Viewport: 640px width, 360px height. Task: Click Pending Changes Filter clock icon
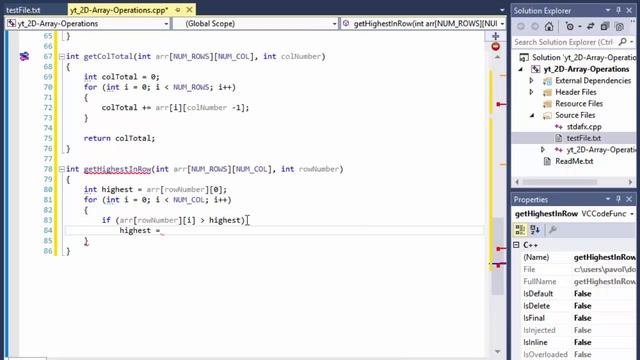pyautogui.click(x=569, y=27)
